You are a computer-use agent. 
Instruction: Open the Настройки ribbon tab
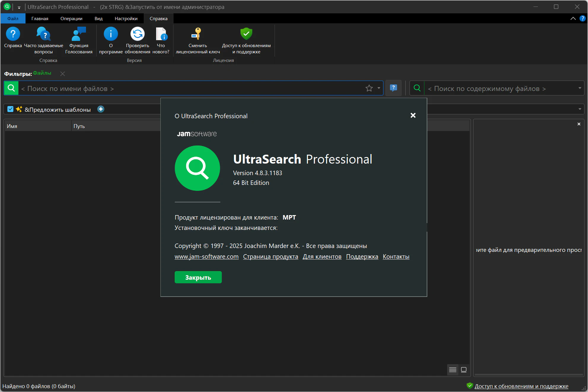pos(126,19)
